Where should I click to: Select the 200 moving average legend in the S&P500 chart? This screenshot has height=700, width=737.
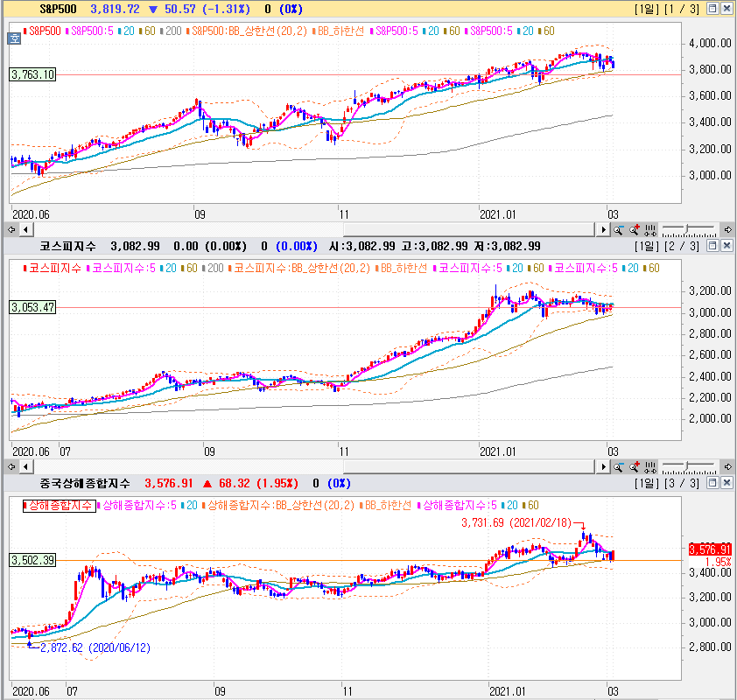click(x=171, y=31)
